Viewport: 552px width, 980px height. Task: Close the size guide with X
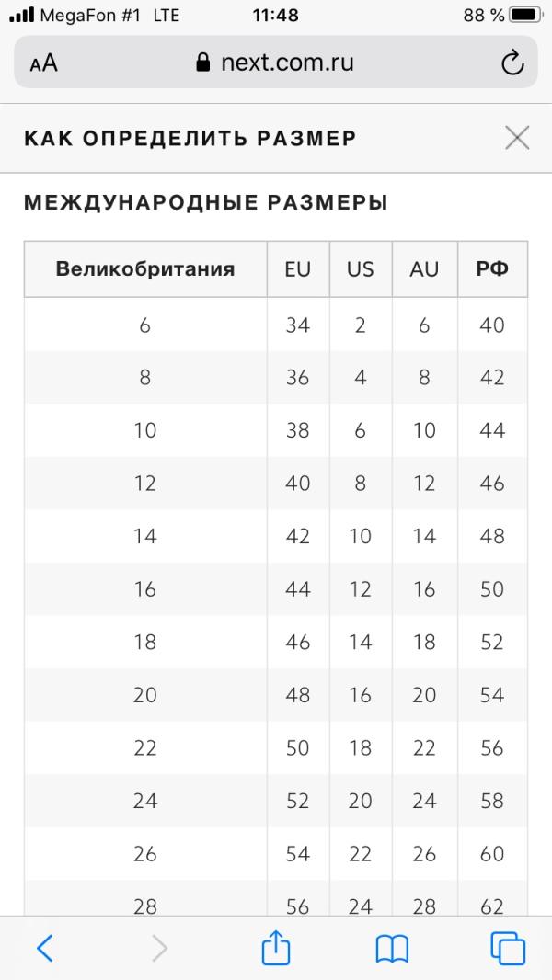point(517,138)
